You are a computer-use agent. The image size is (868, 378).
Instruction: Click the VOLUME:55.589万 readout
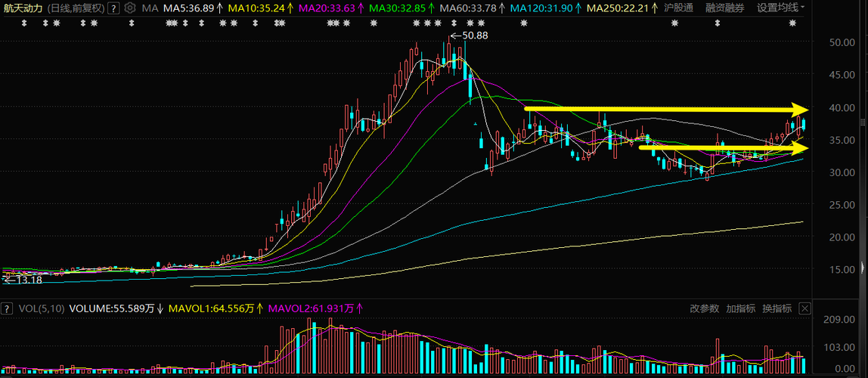tap(112, 308)
